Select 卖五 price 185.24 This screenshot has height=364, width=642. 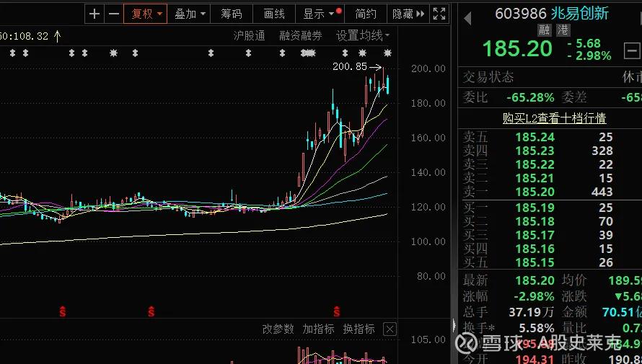tap(535, 138)
